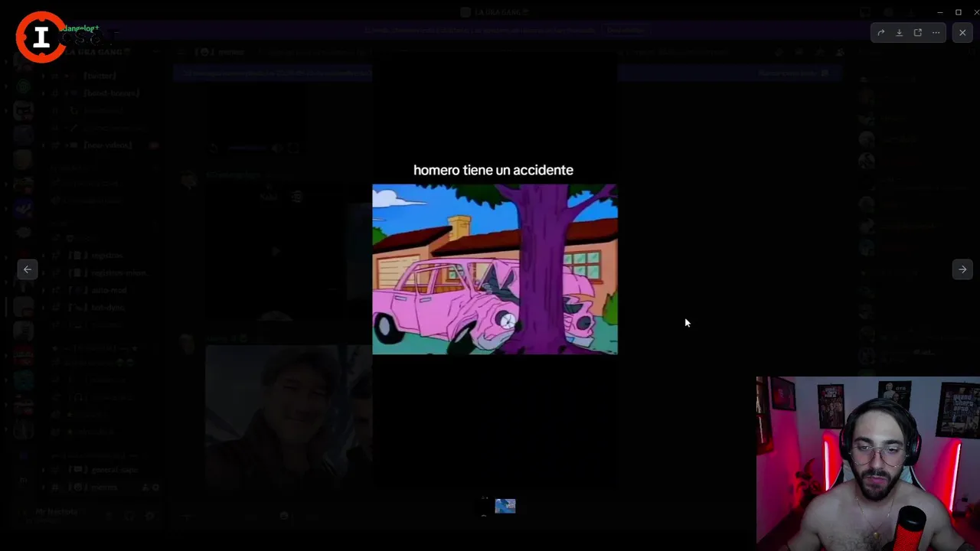Open the three-dots more options menu
Screen dimensions: 980x551
click(936, 33)
